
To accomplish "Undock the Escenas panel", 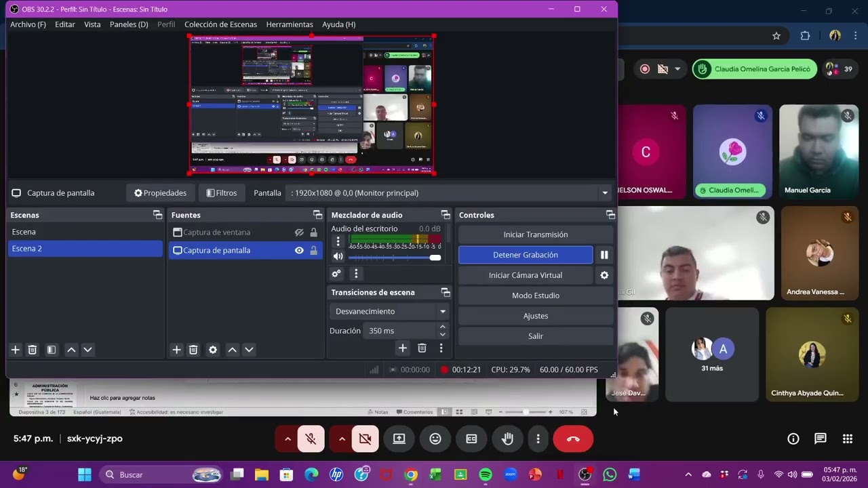I will [157, 215].
